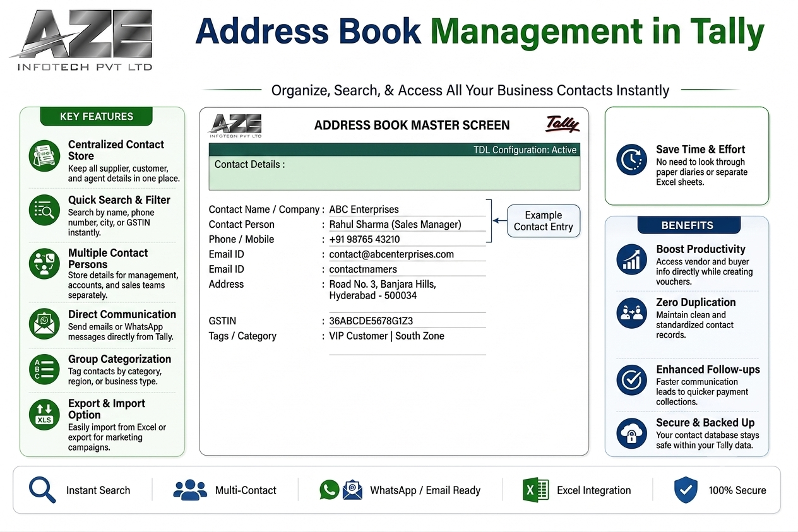Click the AZE Infotech logo at top left
The height and width of the screenshot is (532, 798).
click(x=81, y=40)
